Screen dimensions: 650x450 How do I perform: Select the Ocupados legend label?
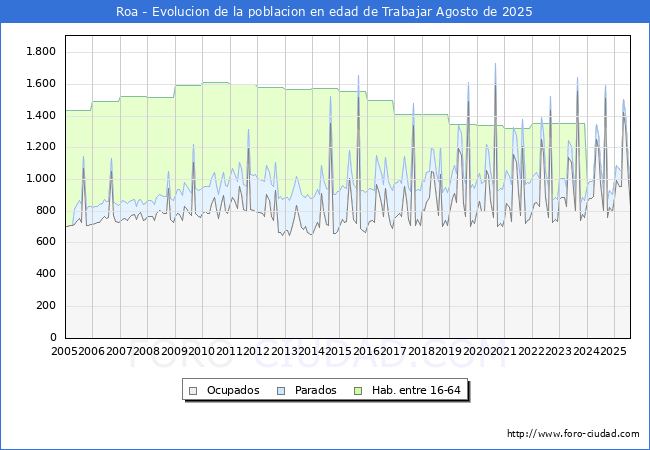[x=233, y=390]
